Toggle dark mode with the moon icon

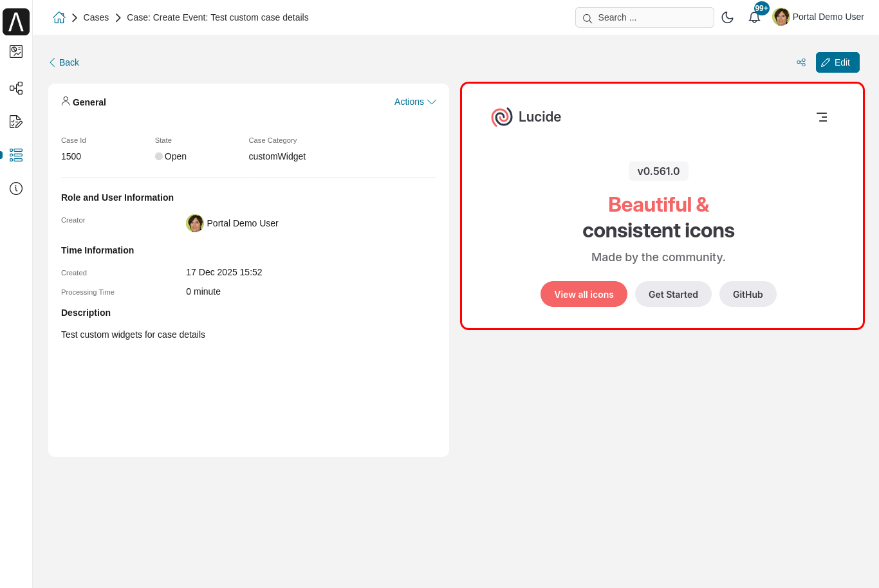pyautogui.click(x=728, y=17)
